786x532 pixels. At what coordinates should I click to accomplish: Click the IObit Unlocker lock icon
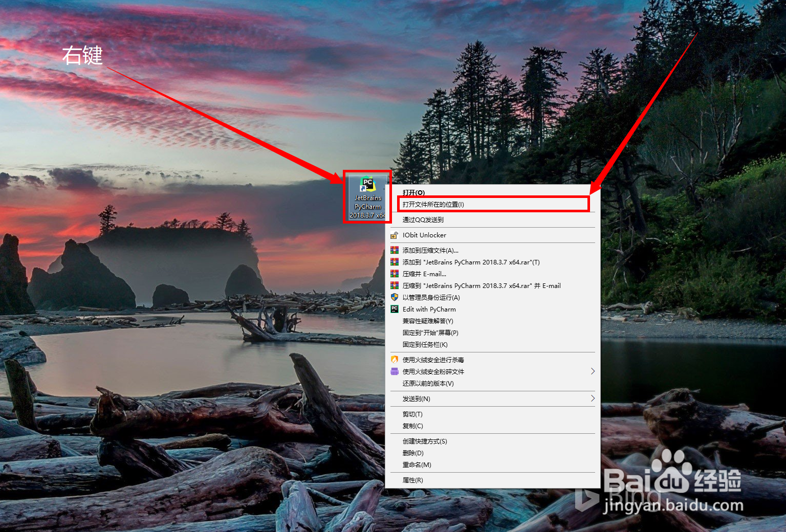394,235
